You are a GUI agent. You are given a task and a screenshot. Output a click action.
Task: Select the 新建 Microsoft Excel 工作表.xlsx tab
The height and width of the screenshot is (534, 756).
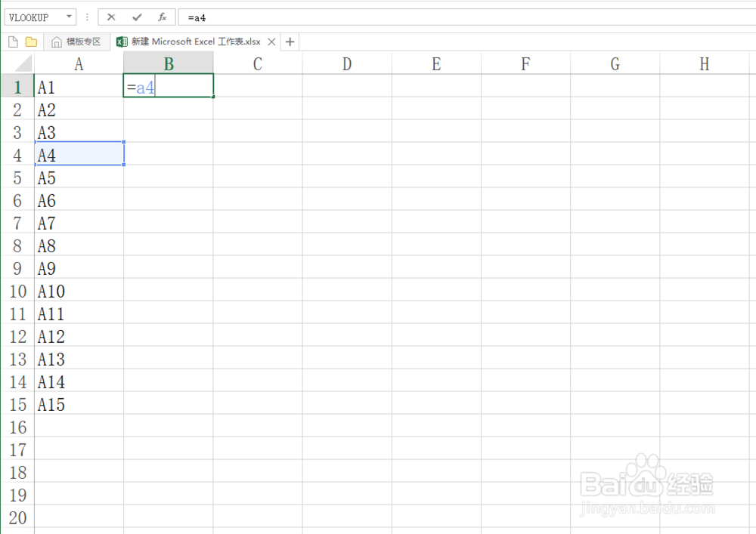point(196,42)
